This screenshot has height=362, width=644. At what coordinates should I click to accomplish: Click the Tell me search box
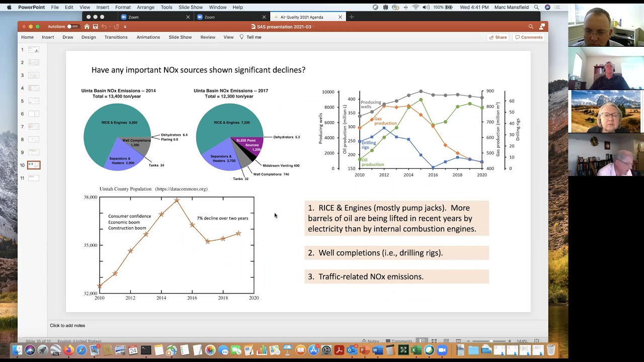[251, 37]
